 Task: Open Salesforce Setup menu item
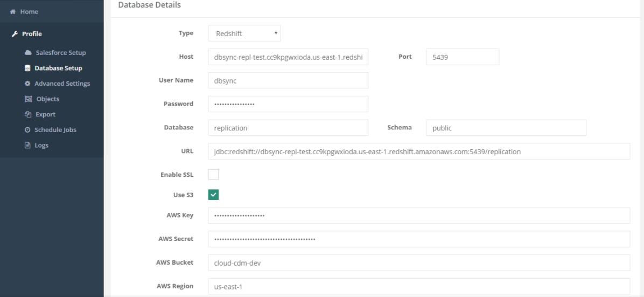[x=60, y=53]
